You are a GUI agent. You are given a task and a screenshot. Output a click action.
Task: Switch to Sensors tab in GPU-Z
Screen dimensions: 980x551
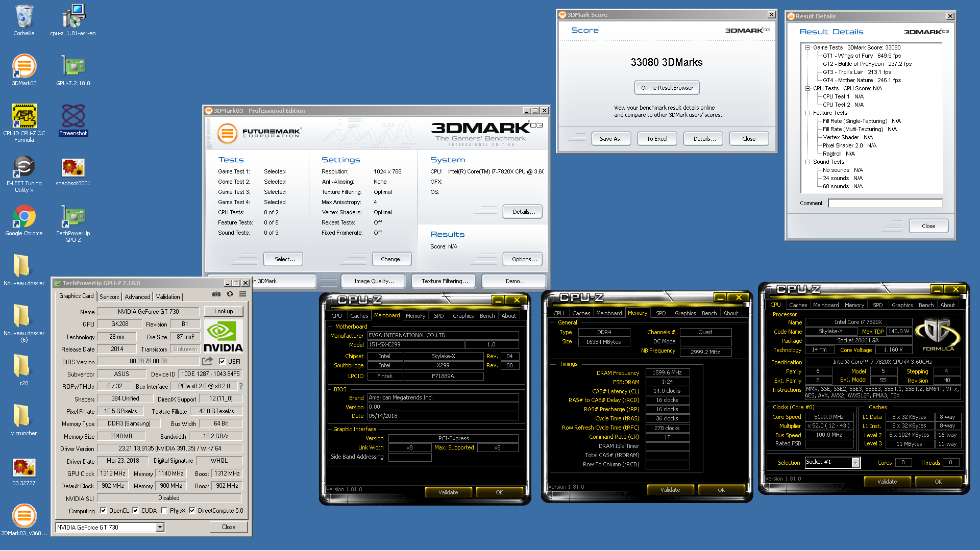point(109,296)
